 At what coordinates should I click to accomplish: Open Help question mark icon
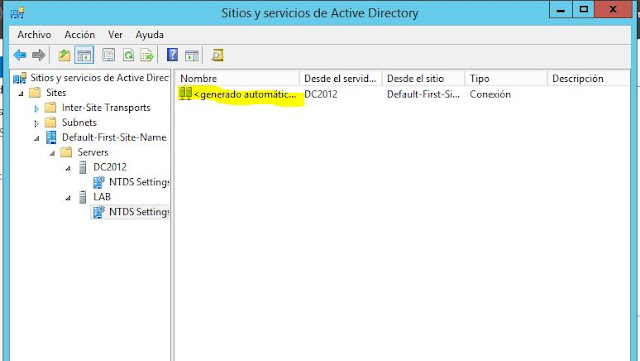(172, 55)
